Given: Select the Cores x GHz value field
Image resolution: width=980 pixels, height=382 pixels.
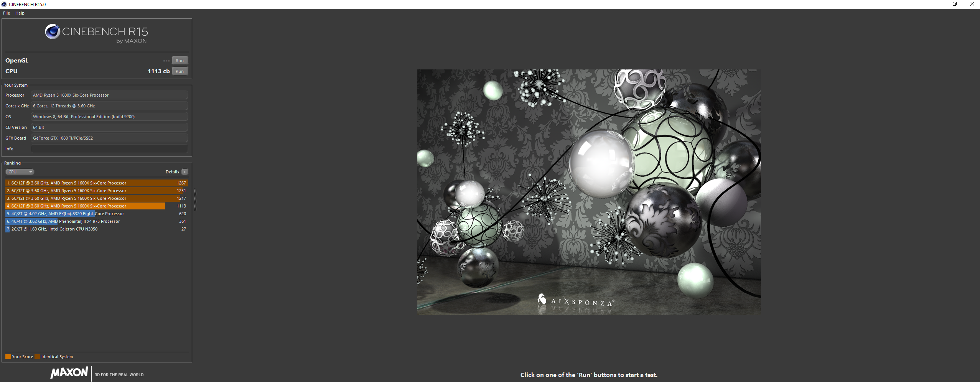Looking at the screenshot, I should pyautogui.click(x=109, y=106).
